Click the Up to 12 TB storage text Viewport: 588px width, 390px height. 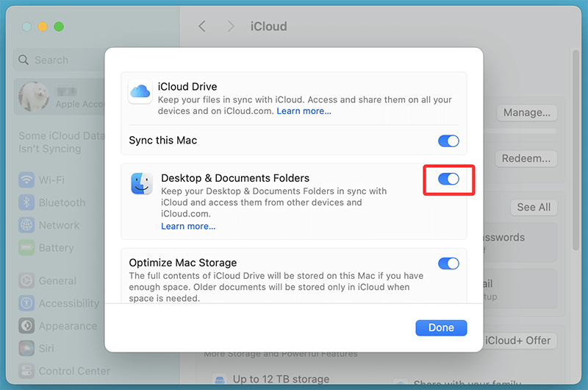tap(281, 379)
